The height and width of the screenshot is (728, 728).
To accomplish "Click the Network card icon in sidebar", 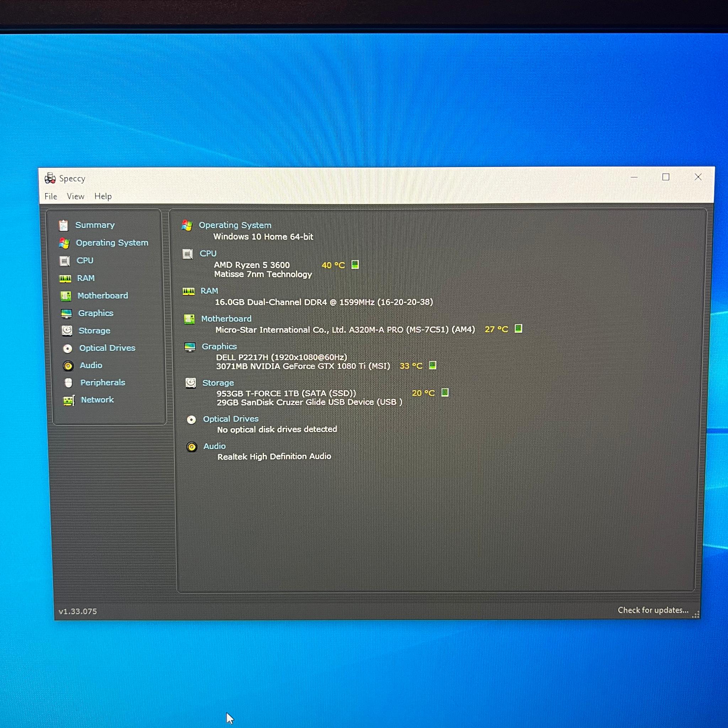I will point(69,400).
